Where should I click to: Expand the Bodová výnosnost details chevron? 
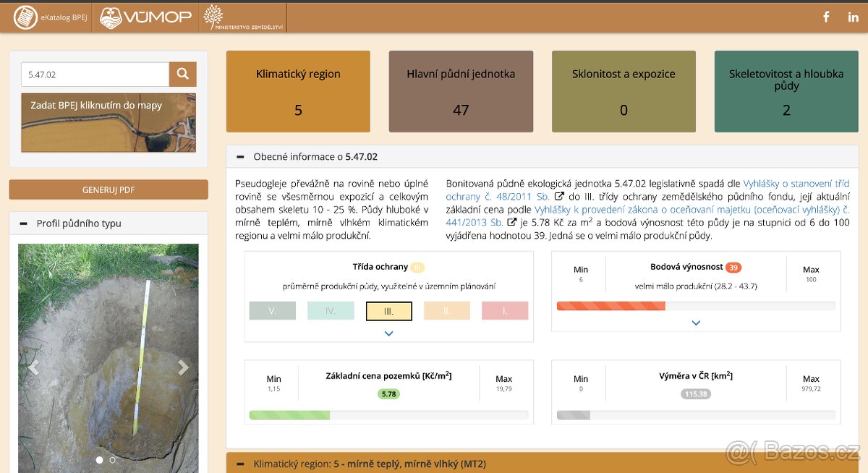[x=696, y=323]
